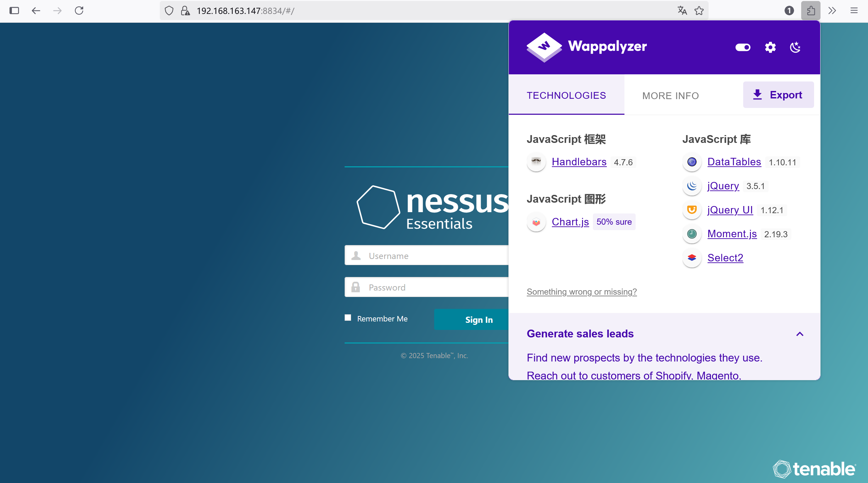
Task: Click the jQuery UI orange icon
Action: (692, 210)
